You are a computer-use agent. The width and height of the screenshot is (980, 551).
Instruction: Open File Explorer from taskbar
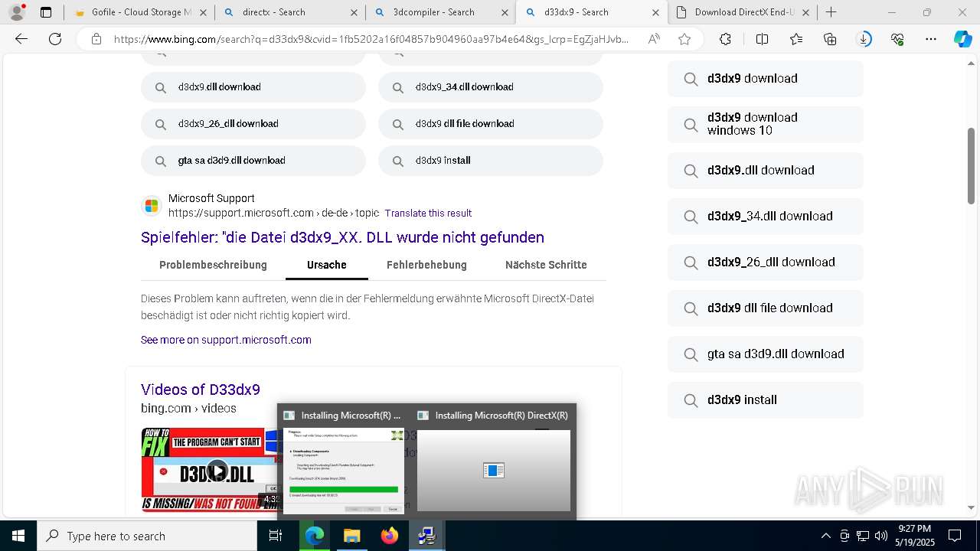pyautogui.click(x=351, y=536)
